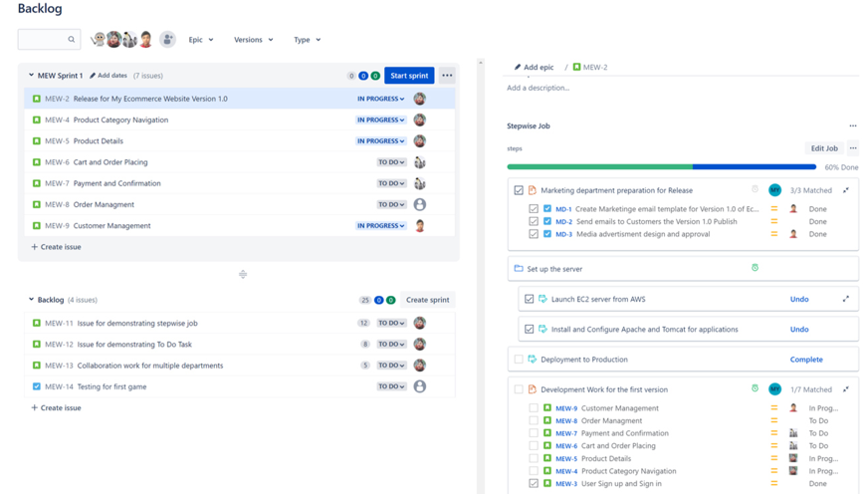
Task: Open the MEW Sprint 1 three-dots menu
Action: point(447,76)
